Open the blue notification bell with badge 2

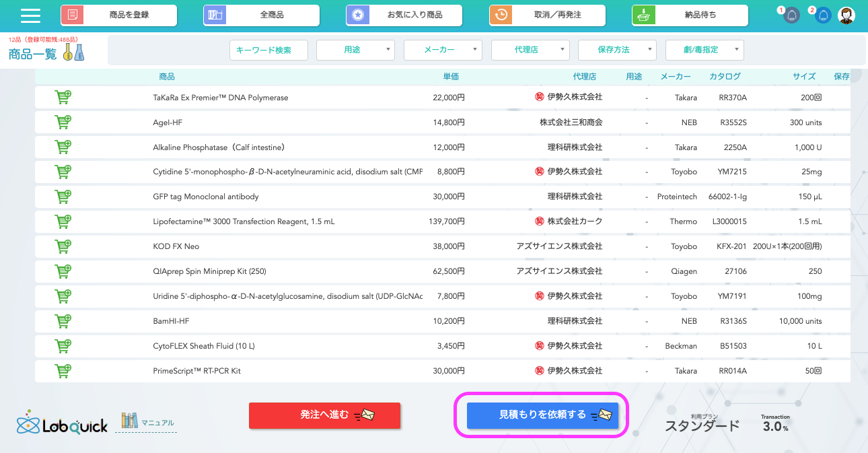[822, 15]
